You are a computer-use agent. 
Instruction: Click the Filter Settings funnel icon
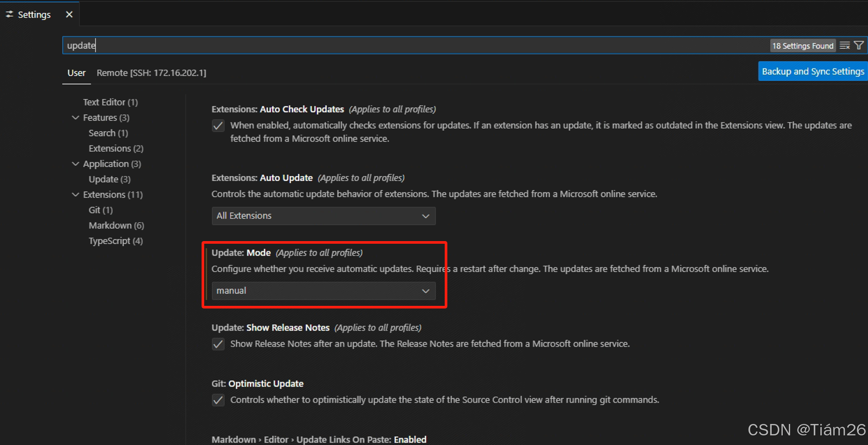(x=859, y=45)
